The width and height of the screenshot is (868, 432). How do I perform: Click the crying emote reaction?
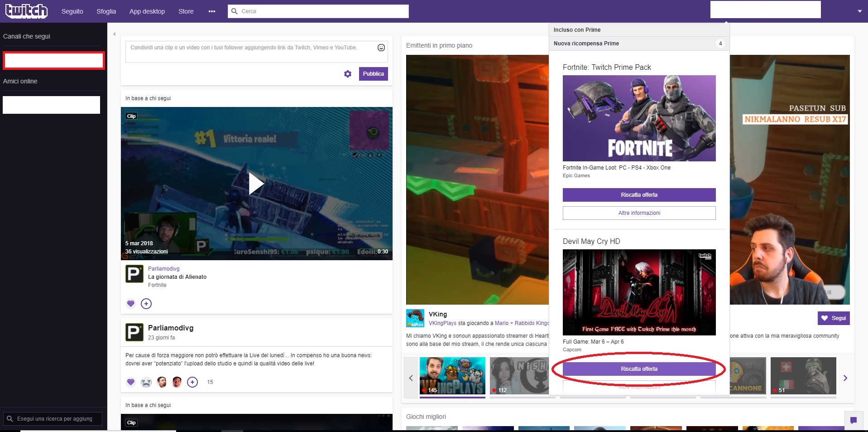pyautogui.click(x=146, y=382)
